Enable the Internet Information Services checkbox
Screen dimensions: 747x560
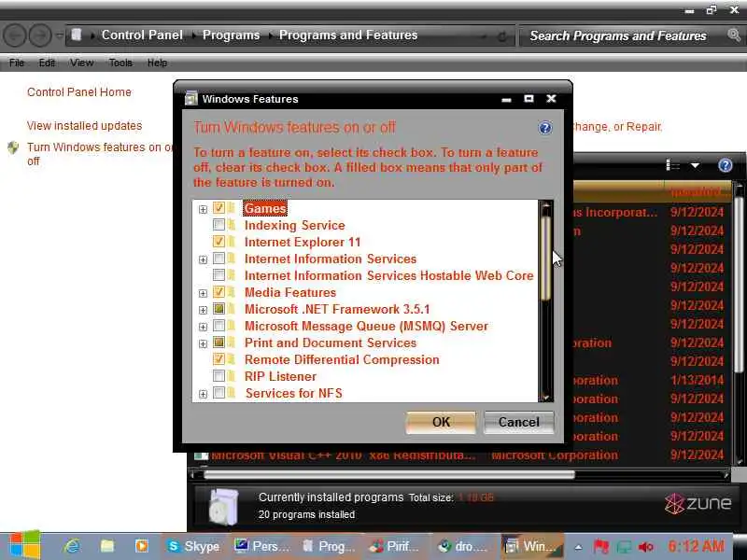coord(218,259)
